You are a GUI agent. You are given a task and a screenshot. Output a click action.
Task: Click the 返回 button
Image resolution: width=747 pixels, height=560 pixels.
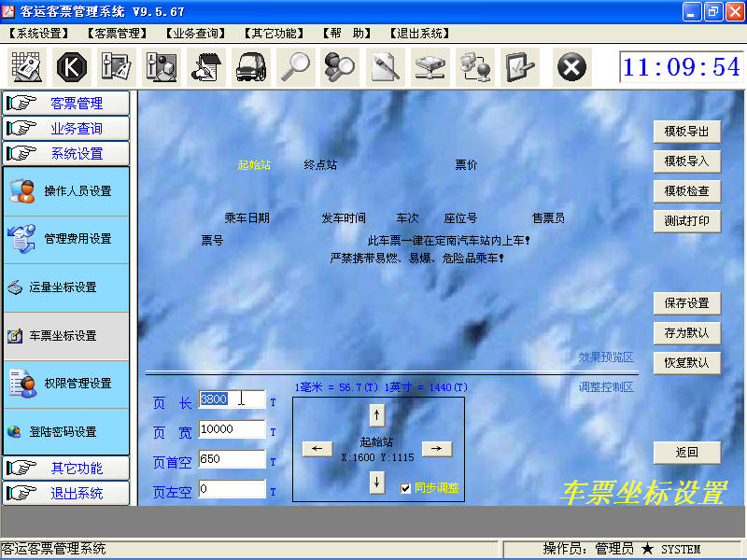click(x=687, y=453)
